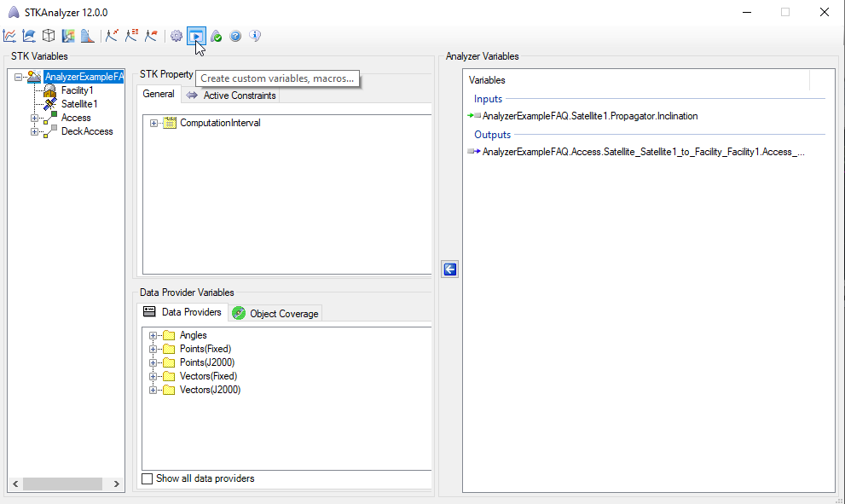
Task: Select Facility1 in the STK Variables tree
Action: (77, 90)
